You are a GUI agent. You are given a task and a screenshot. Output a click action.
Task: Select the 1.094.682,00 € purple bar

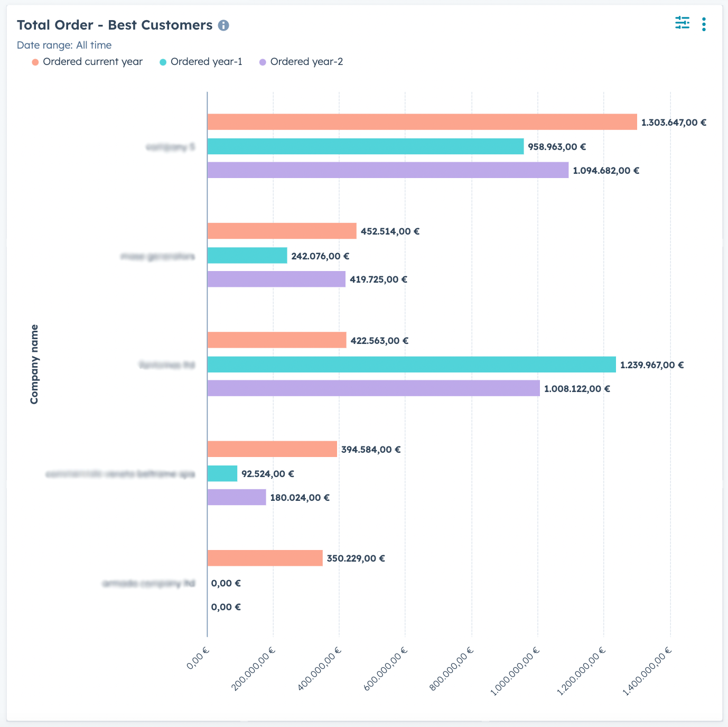[x=388, y=170]
